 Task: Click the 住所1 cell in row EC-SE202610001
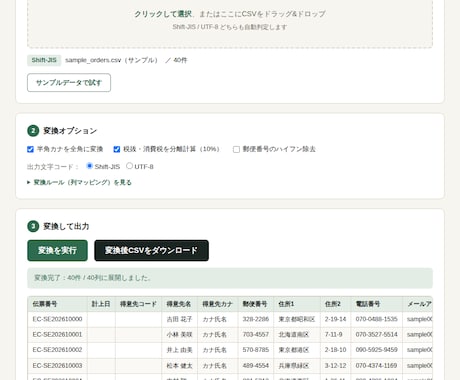tap(297, 335)
